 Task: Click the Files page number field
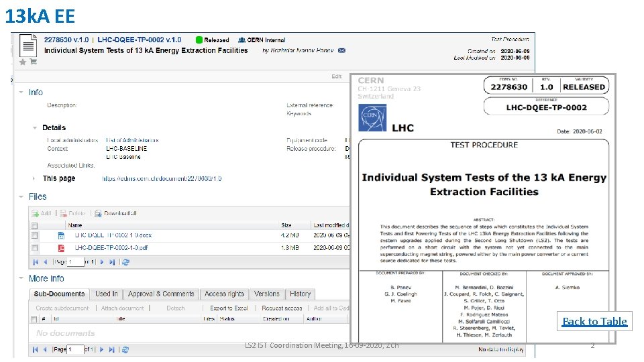tap(76, 262)
